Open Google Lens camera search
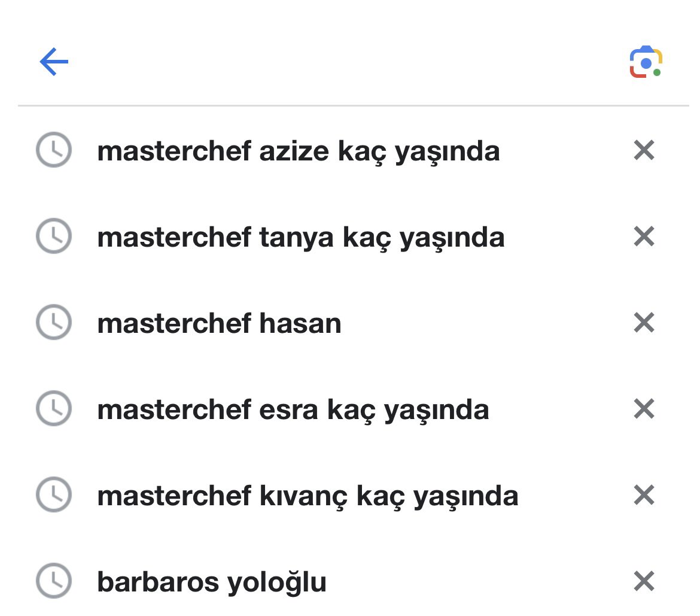Image resolution: width=700 pixels, height=616 pixels. (x=646, y=62)
